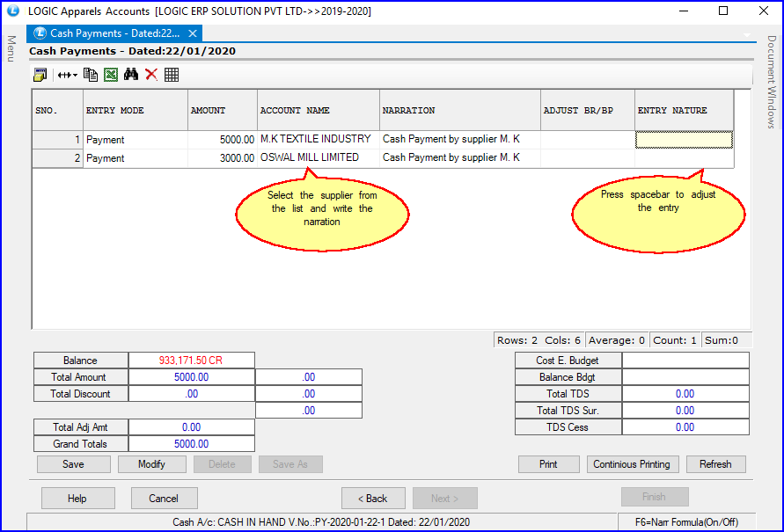This screenshot has width=784, height=532.
Task: Maximize the LOGIC Apparels window
Action: point(723,11)
